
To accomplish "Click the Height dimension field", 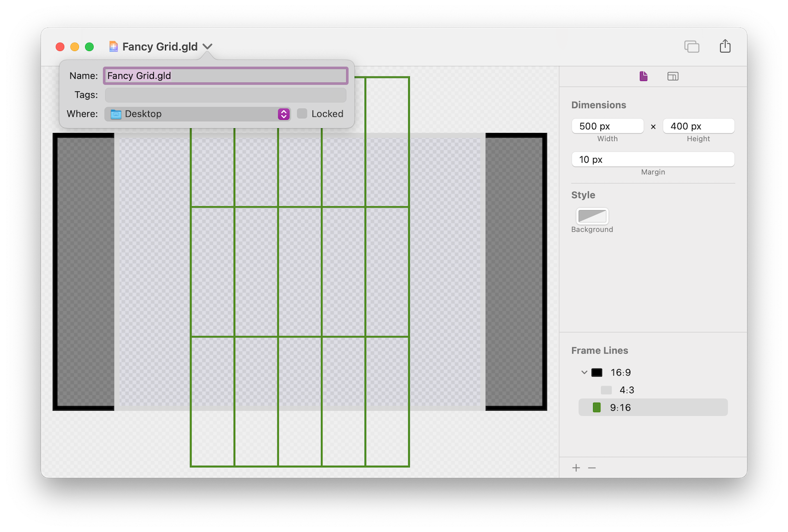I will click(x=698, y=126).
